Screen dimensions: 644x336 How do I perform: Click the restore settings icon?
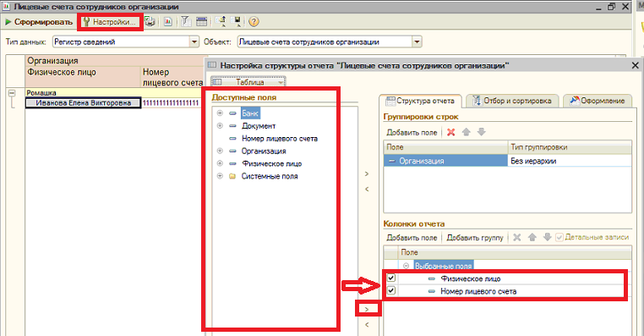point(221,22)
